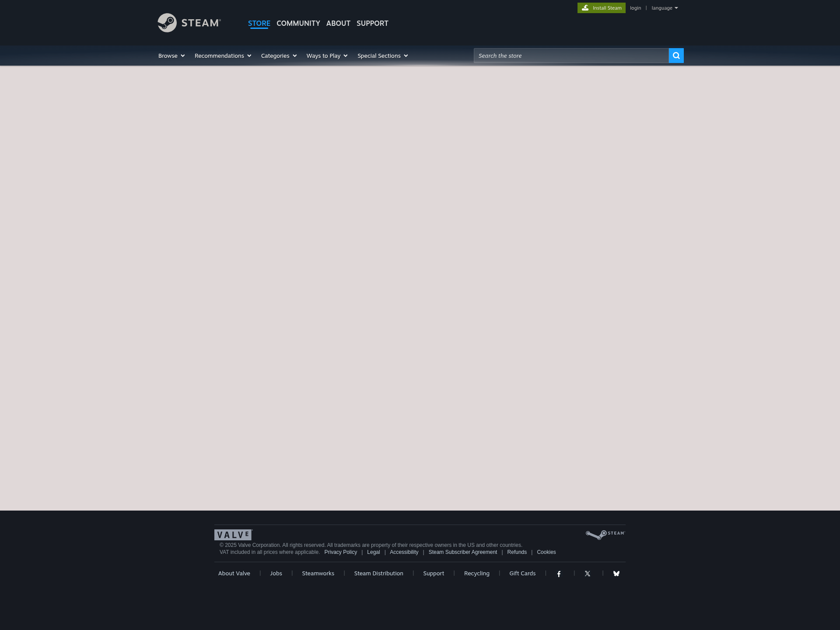Open the Gift Cards footer link
This screenshot has height=630, width=840.
(x=522, y=573)
